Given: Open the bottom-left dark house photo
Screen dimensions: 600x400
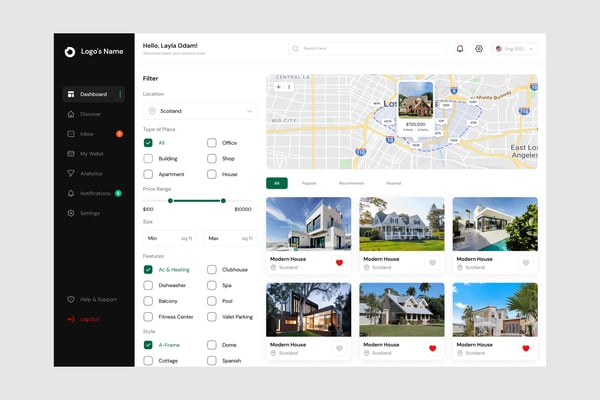Looking at the screenshot, I should click(x=308, y=310).
